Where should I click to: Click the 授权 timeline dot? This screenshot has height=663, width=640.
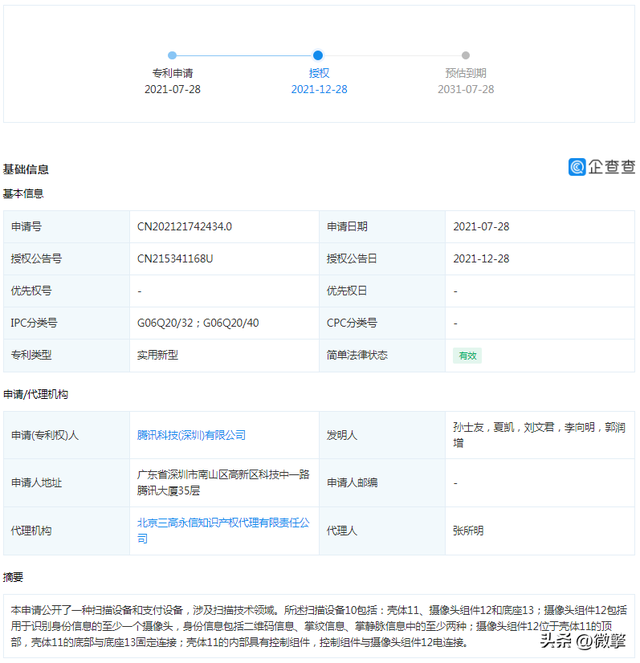pos(318,55)
